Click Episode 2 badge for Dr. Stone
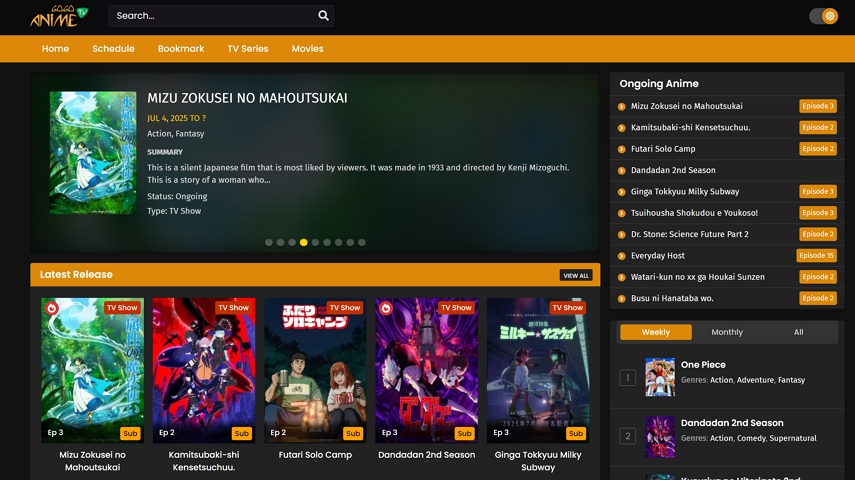855x480 pixels. point(818,234)
